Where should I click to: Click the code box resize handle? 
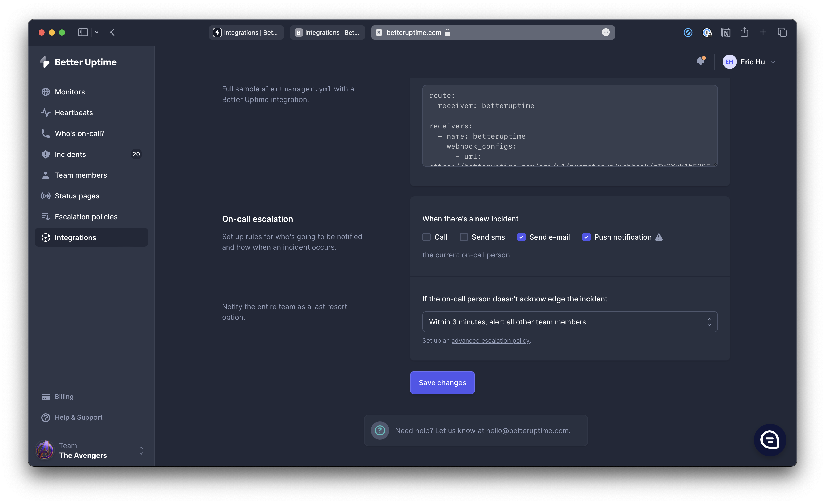pyautogui.click(x=715, y=164)
